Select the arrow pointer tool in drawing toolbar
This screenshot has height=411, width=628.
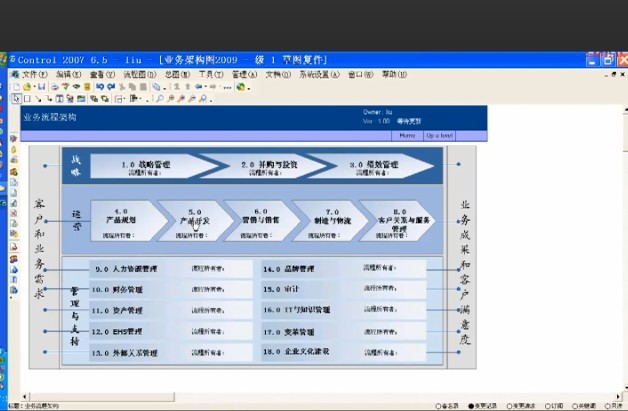coord(16,99)
